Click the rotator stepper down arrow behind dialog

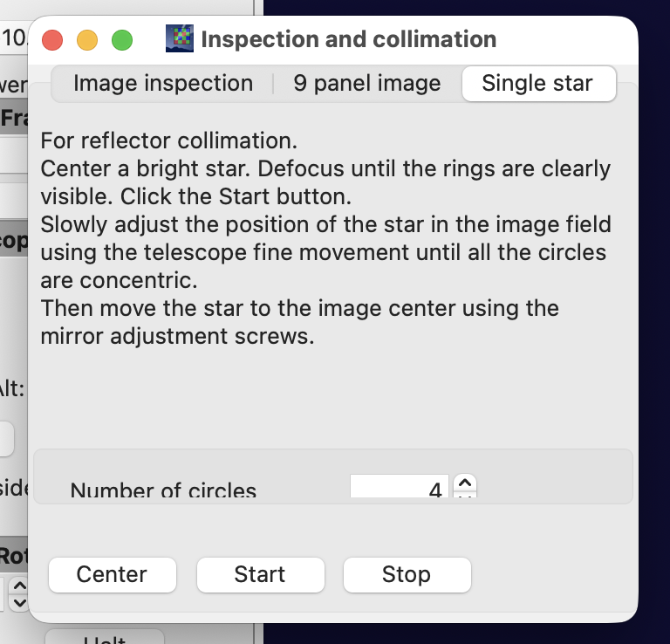point(20,603)
